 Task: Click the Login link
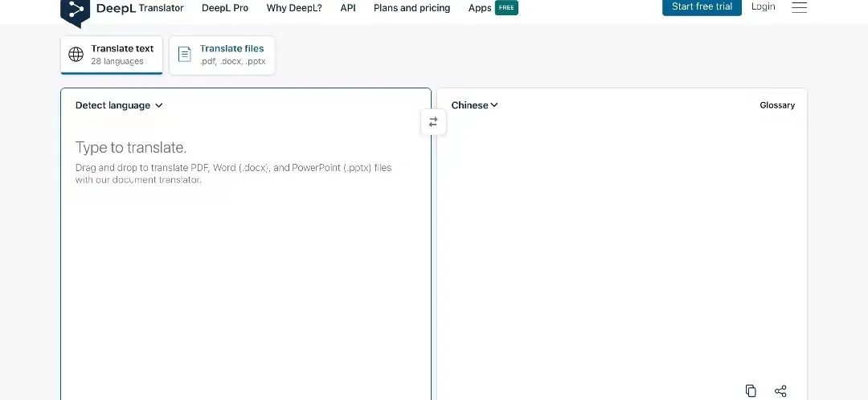(x=763, y=6)
